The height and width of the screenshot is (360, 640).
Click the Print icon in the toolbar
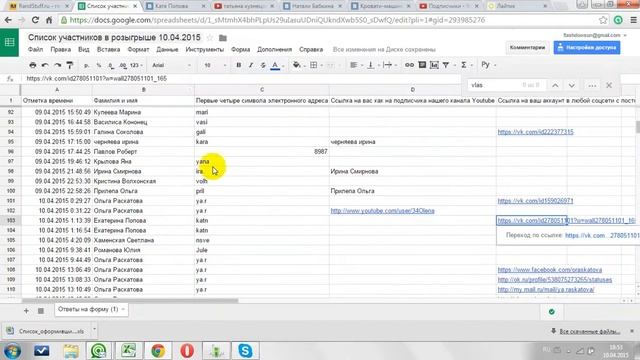[33, 65]
